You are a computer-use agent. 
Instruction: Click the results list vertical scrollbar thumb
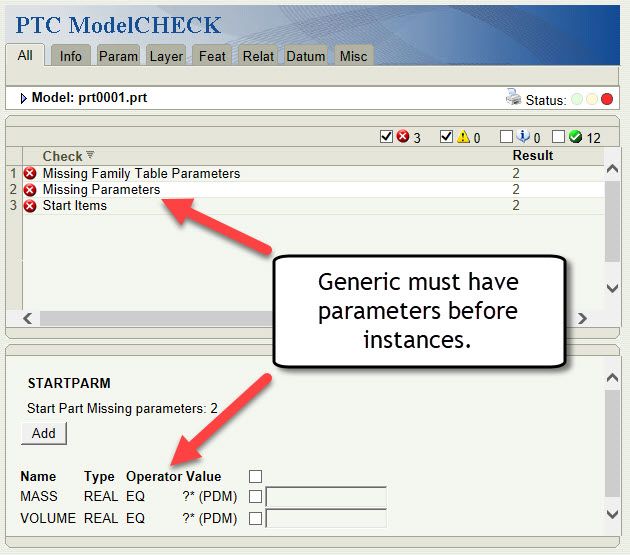[x=612, y=221]
